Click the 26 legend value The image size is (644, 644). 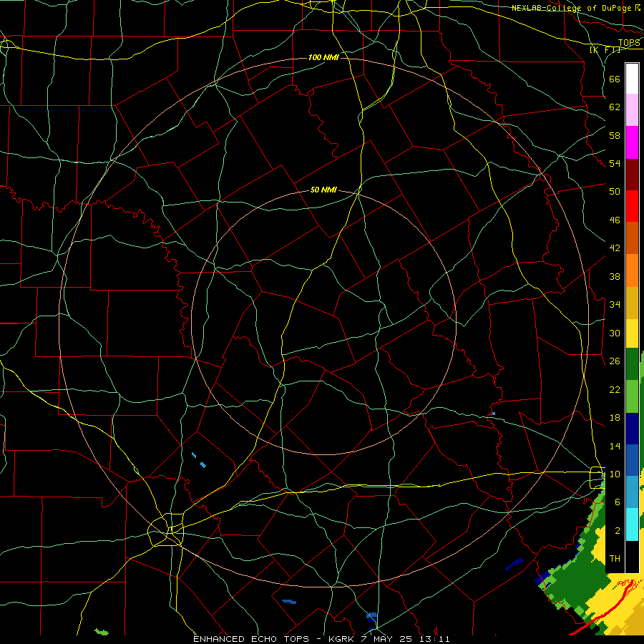point(615,361)
